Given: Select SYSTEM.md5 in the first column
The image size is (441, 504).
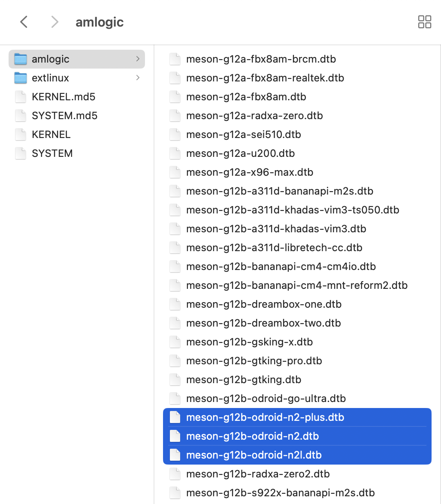Looking at the screenshot, I should click(x=64, y=116).
